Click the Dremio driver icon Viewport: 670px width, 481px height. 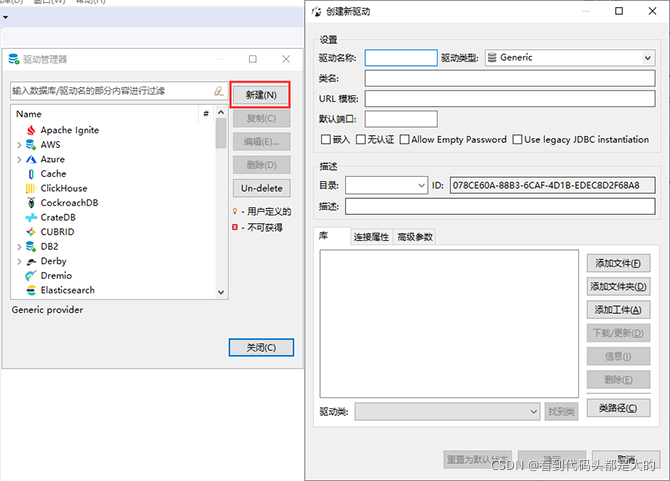tap(31, 276)
